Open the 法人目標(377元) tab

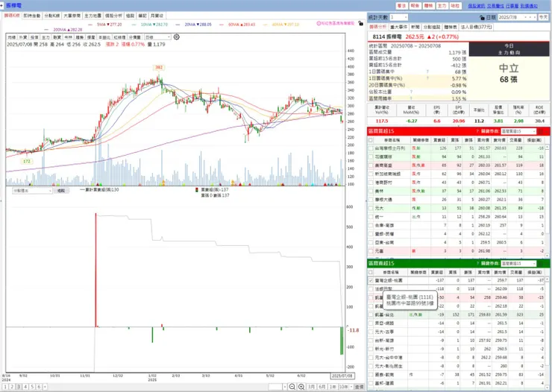[476, 27]
